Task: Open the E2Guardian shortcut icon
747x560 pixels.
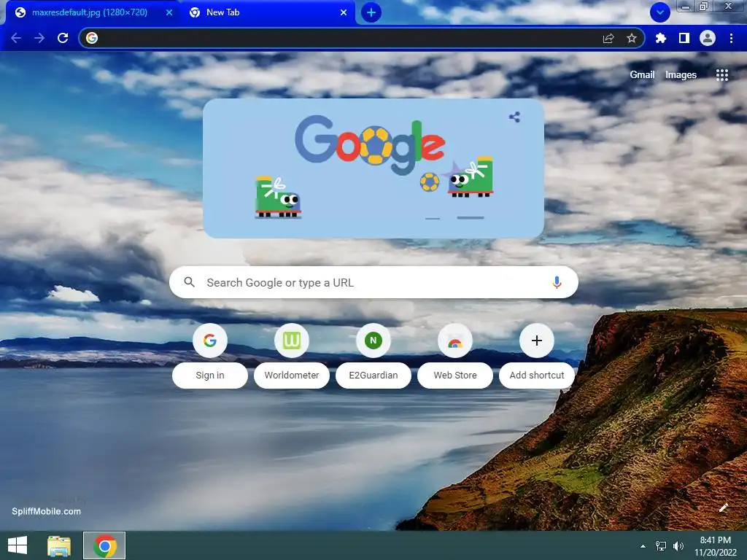Action: (x=373, y=341)
